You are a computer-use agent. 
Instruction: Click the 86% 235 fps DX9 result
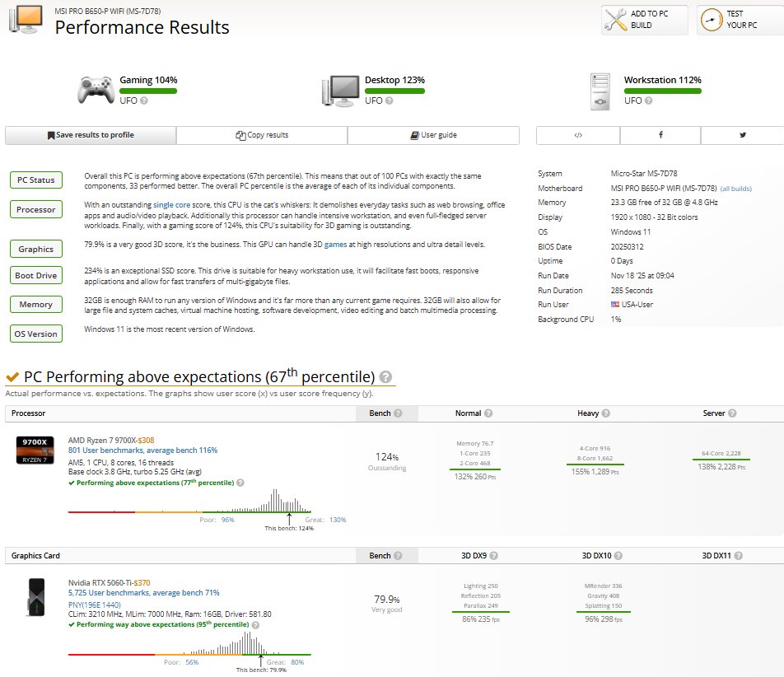(481, 619)
